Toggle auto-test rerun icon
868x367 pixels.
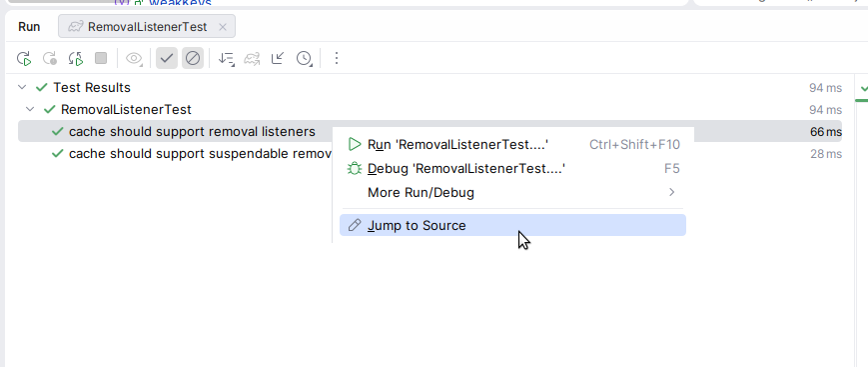click(x=75, y=58)
